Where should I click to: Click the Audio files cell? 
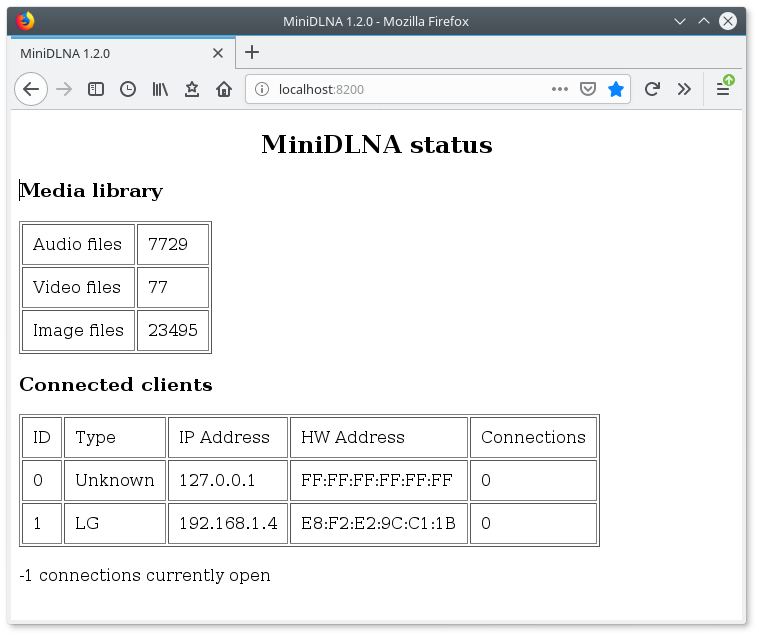click(x=78, y=244)
